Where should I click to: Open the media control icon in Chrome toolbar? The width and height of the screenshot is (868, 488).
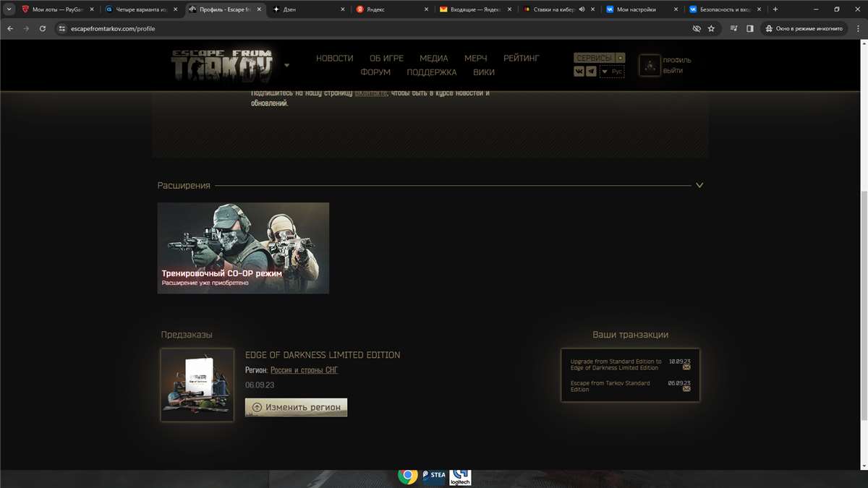(x=734, y=28)
